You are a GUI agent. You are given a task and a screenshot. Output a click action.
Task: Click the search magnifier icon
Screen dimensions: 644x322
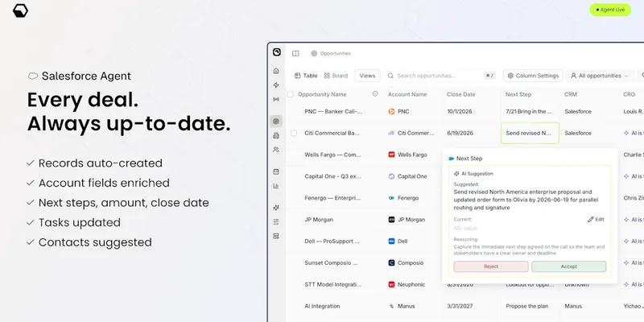click(390, 76)
